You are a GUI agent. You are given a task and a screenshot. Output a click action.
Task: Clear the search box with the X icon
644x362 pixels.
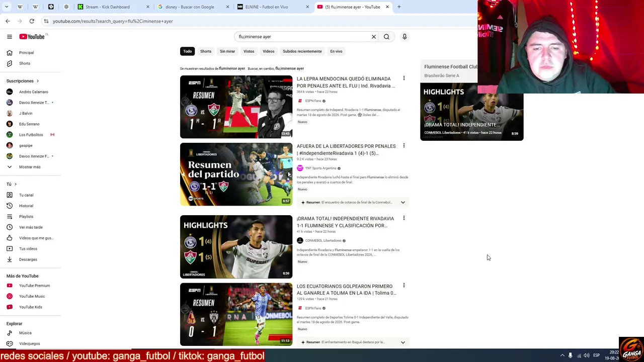374,37
